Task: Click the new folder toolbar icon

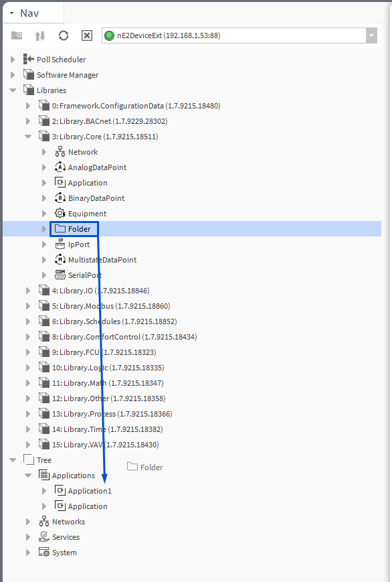Action: click(x=17, y=35)
